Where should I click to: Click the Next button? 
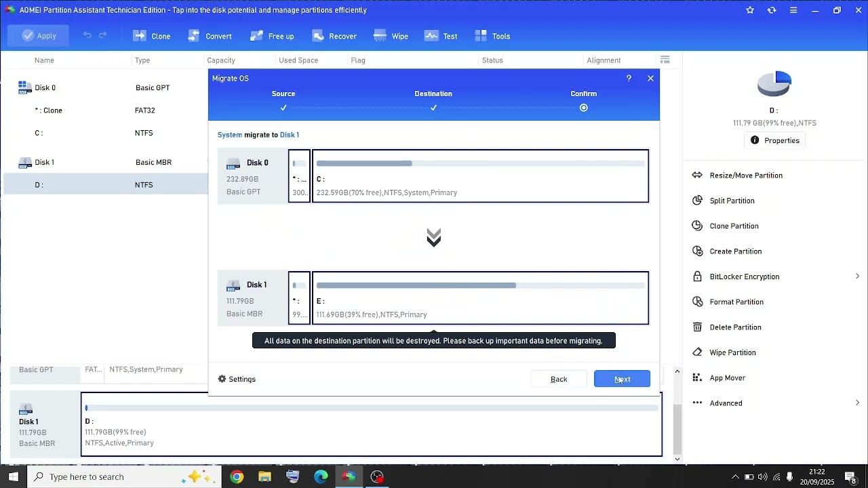pos(622,379)
